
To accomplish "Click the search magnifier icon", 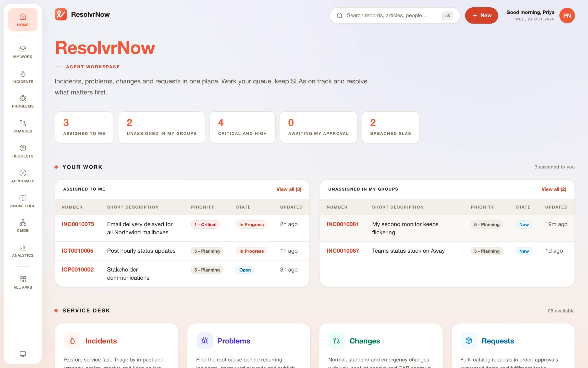I will click(x=340, y=15).
